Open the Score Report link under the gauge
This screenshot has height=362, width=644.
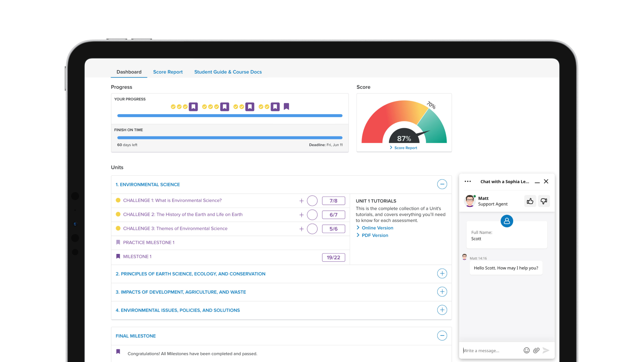[404, 148]
